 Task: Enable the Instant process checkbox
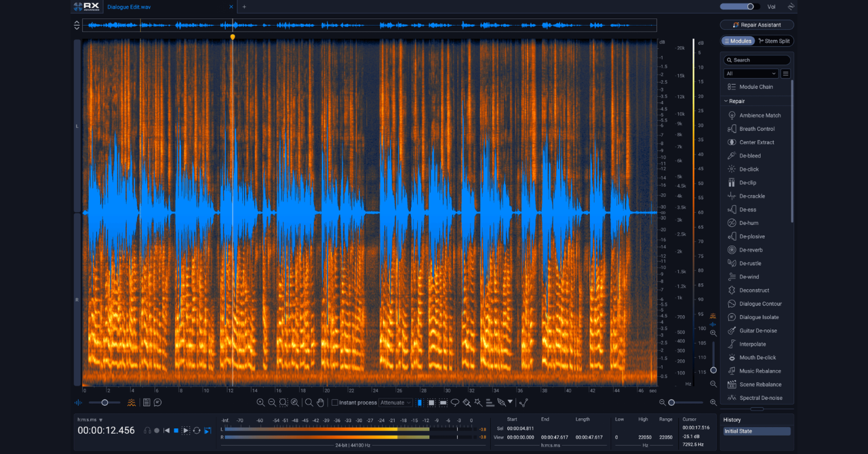point(335,403)
